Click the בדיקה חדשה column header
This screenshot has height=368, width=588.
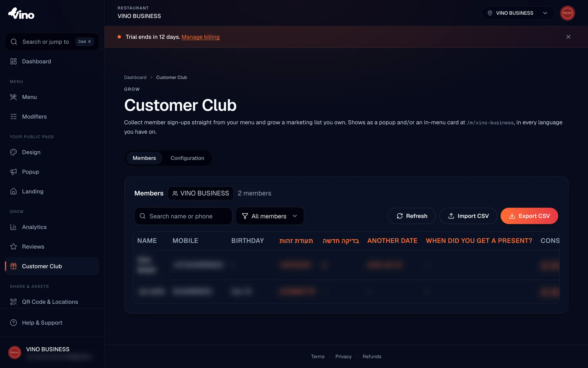(x=341, y=241)
